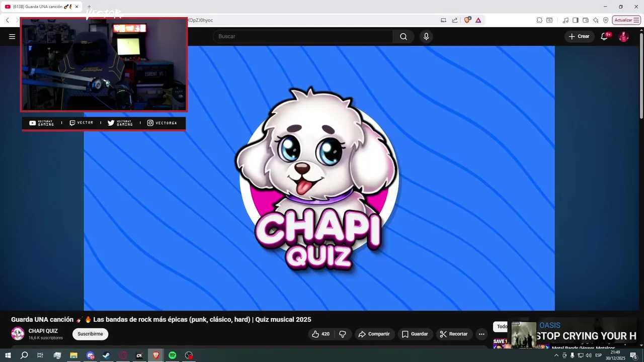Click the install/cast screen icon in address bar
644x362 pixels.
pyautogui.click(x=443, y=20)
